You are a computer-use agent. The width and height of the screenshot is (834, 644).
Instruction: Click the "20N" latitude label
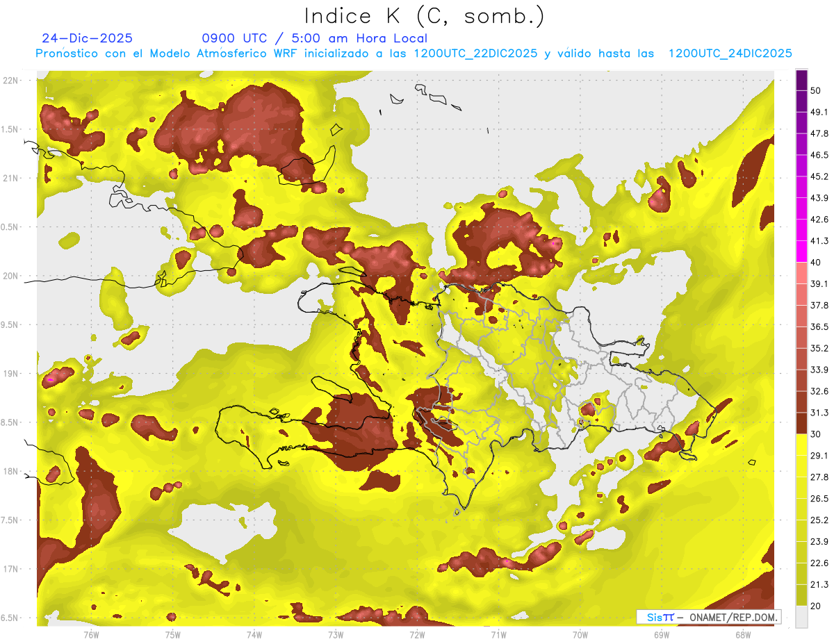(x=10, y=276)
